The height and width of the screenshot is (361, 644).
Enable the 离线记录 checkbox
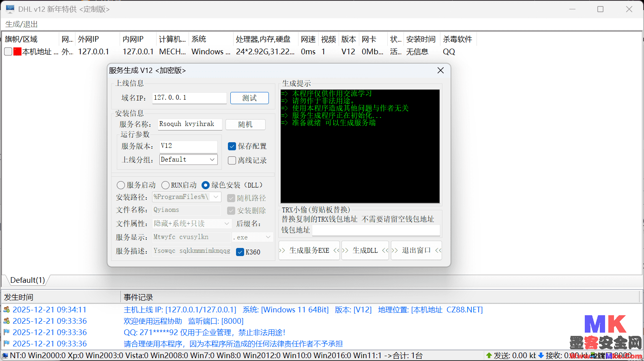point(232,160)
